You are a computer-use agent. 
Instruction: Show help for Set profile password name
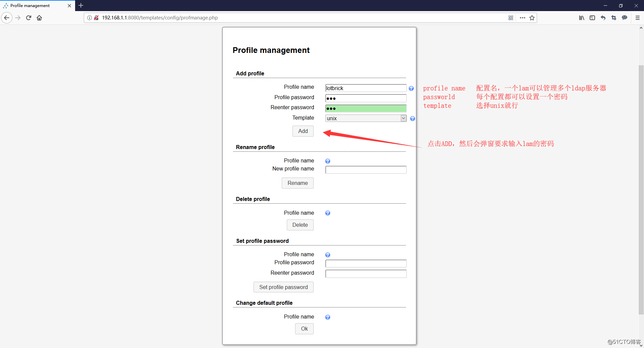328,255
